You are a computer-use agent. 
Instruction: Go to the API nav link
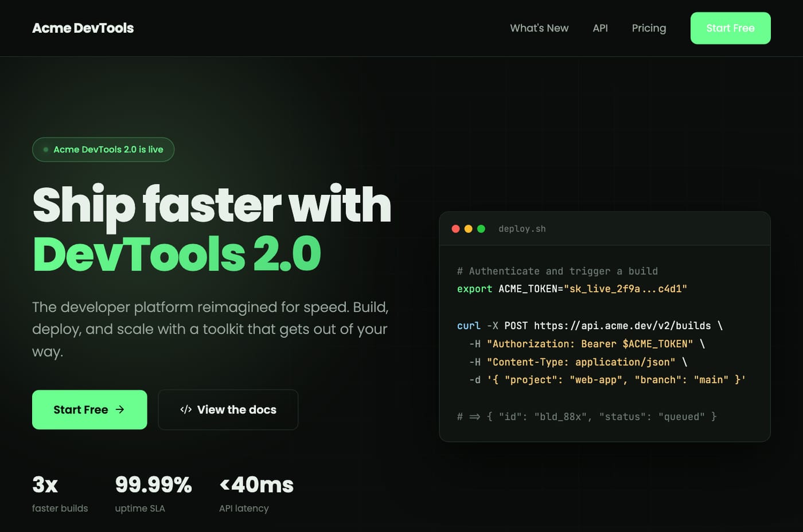click(600, 28)
